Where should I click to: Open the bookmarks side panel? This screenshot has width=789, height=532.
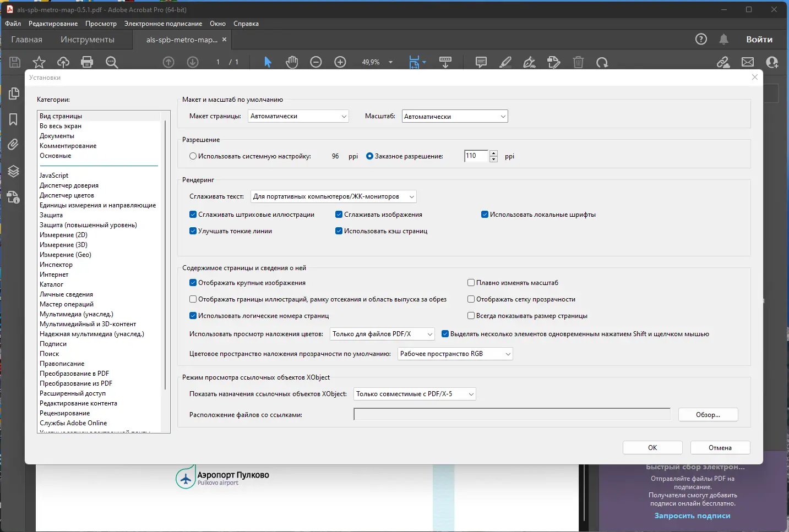(x=13, y=119)
